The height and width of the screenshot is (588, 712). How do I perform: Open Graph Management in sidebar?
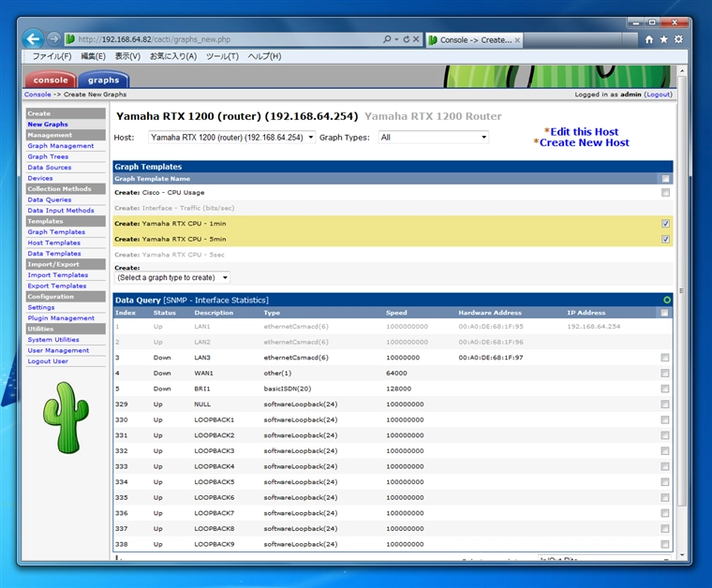click(60, 146)
